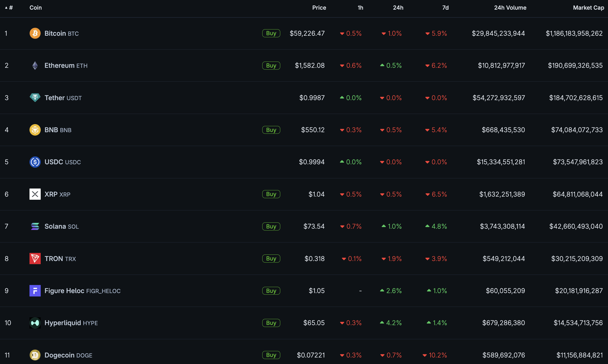Select Dogecoin price $0.07221
This screenshot has height=364, width=608.
311,355
